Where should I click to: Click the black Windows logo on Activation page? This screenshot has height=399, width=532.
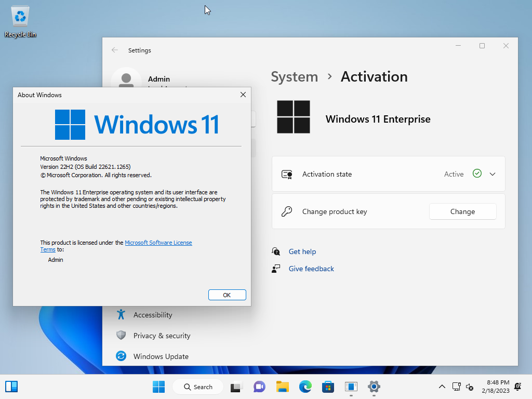point(294,117)
